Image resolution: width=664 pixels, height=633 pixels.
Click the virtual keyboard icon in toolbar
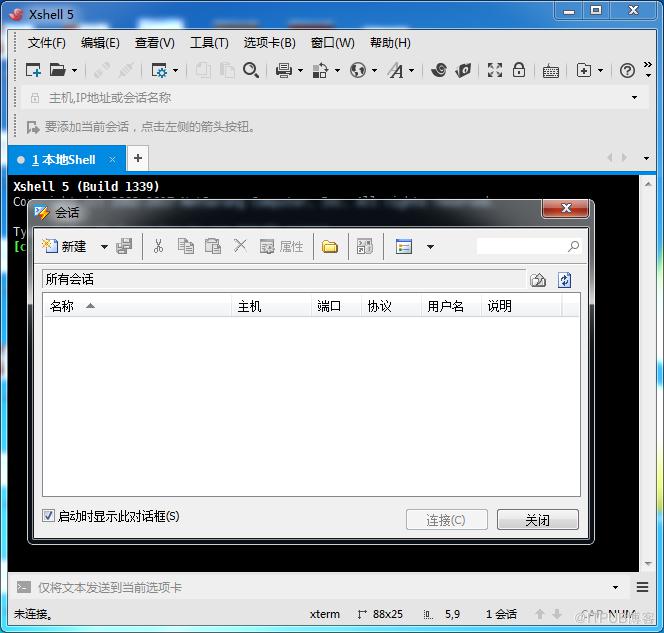point(551,71)
